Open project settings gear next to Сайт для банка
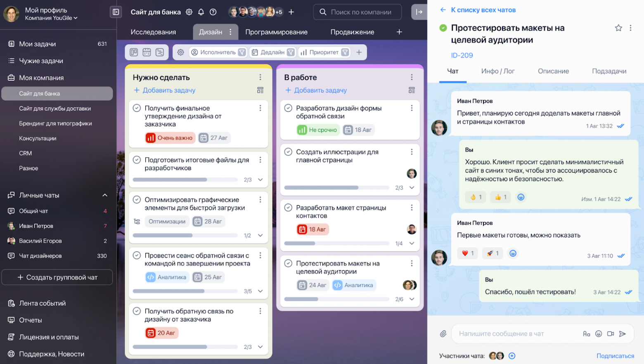The height and width of the screenshot is (364, 644). point(189,12)
